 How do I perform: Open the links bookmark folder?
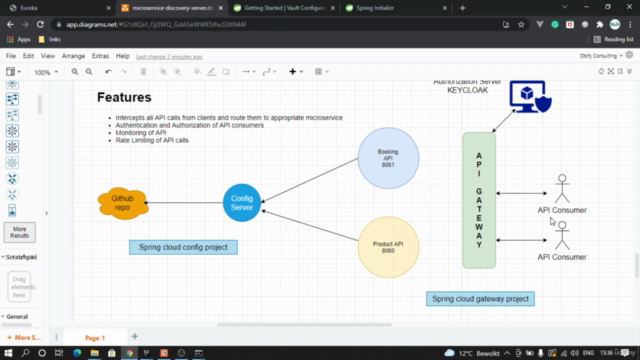pyautogui.click(x=49, y=40)
